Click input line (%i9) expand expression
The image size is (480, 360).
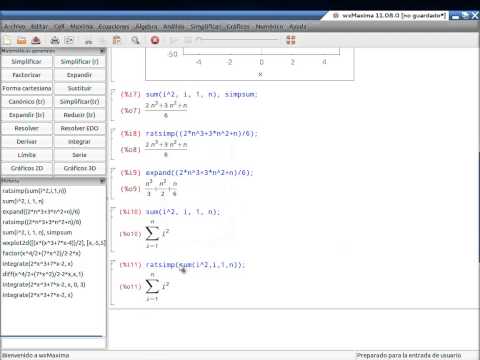click(199, 173)
